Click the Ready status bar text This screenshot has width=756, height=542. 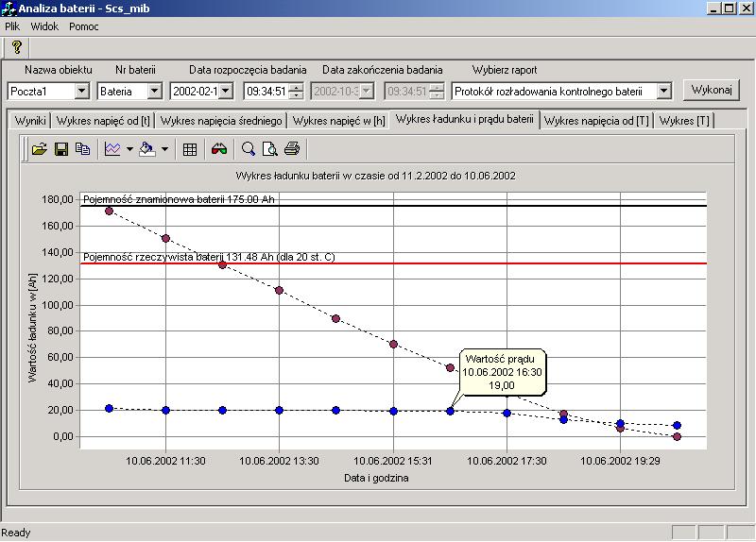coord(16,533)
